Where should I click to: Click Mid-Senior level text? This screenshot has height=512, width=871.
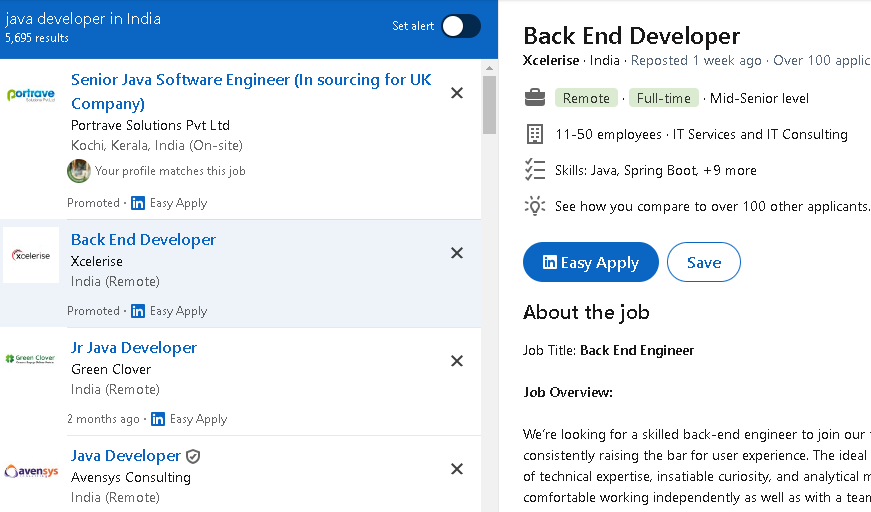pos(759,98)
